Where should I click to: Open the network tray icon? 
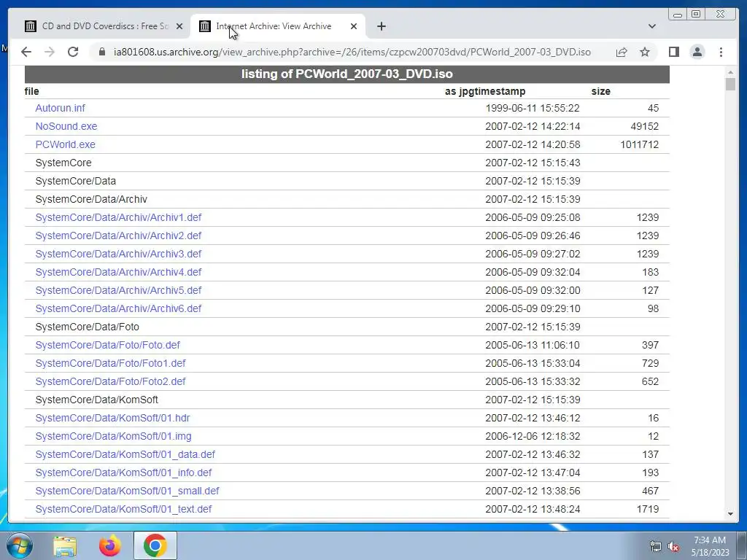656,547
